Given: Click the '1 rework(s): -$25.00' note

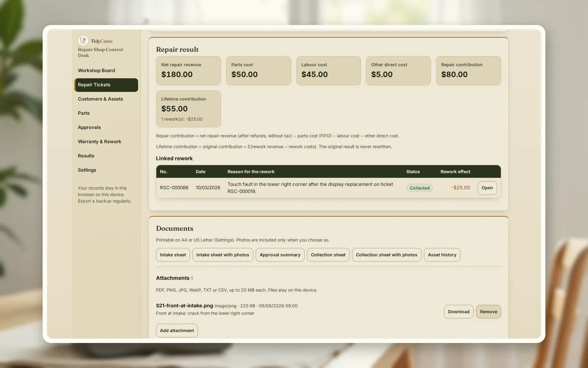Looking at the screenshot, I should (x=182, y=119).
